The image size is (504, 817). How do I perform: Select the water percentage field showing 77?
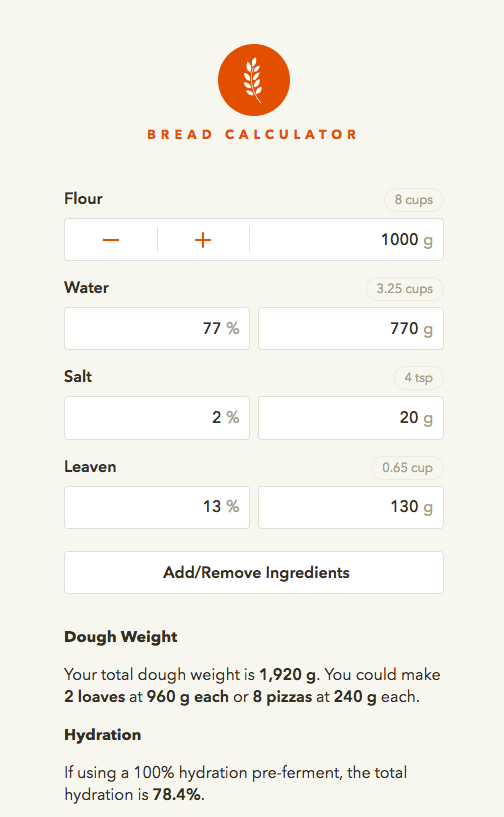[x=157, y=328]
